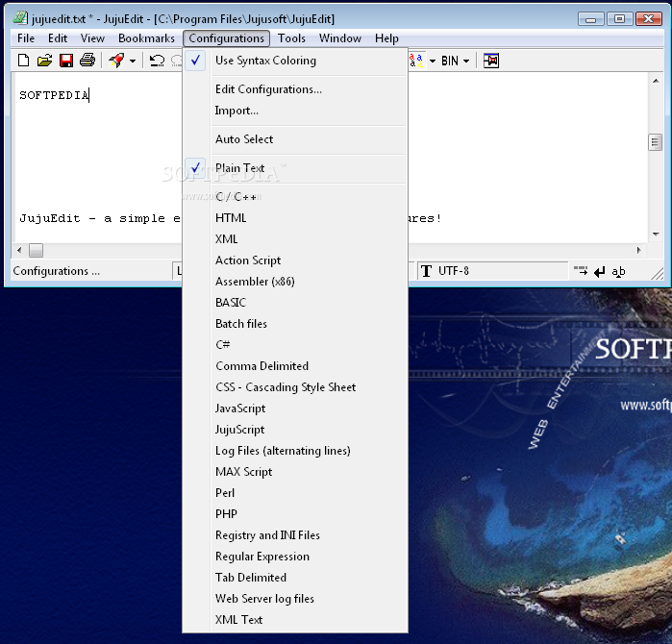The width and height of the screenshot is (672, 644).
Task: Select the JavaScript configuration
Action: tap(295, 409)
